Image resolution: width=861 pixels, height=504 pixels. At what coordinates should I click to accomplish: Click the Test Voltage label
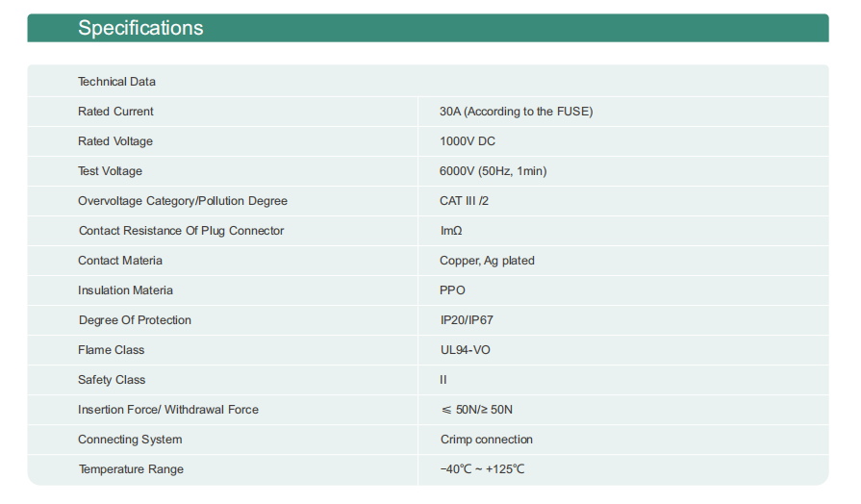(x=110, y=171)
